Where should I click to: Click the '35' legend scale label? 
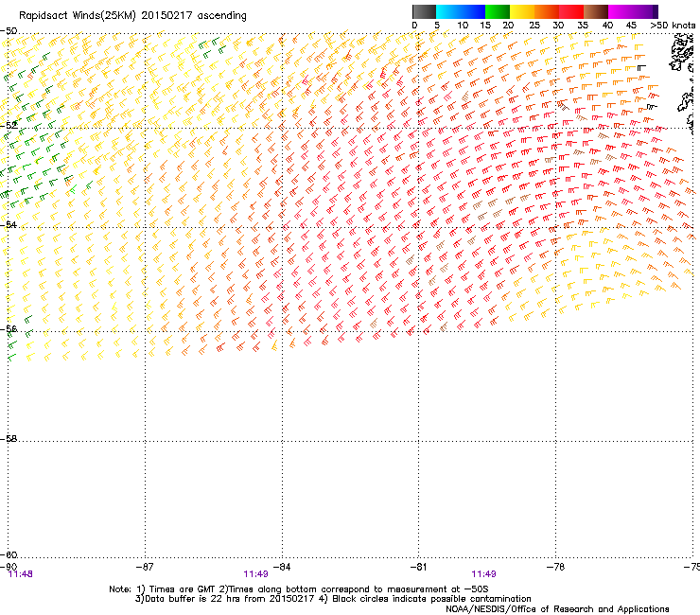[x=583, y=26]
